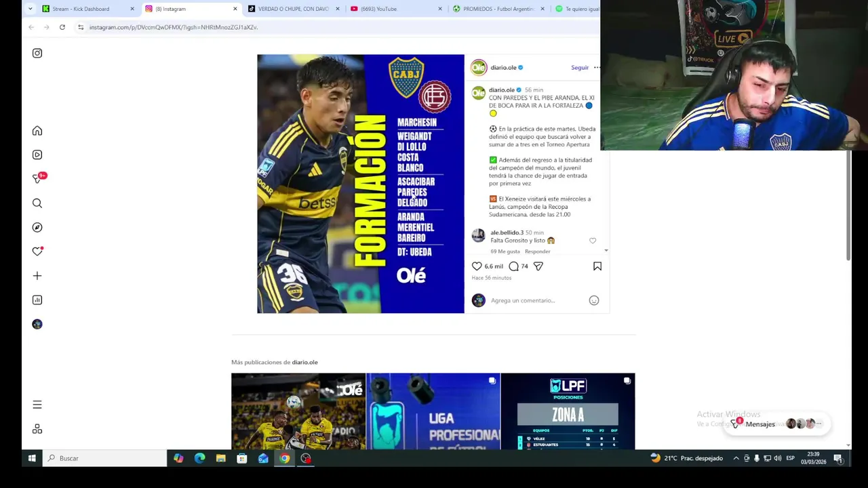Open File Explorer from the taskbar
Image resolution: width=868 pixels, height=488 pixels.
point(220,458)
